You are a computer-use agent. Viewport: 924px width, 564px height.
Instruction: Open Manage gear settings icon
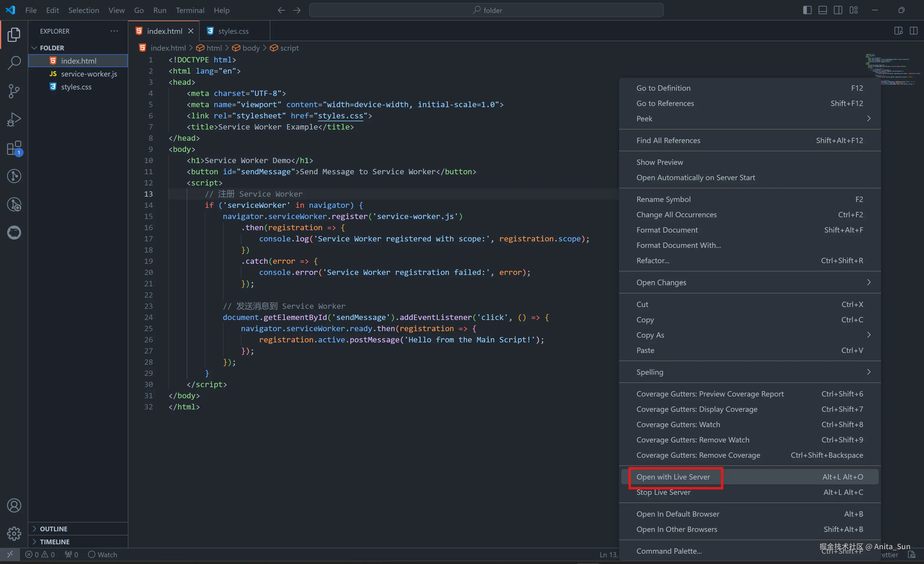[x=14, y=533]
